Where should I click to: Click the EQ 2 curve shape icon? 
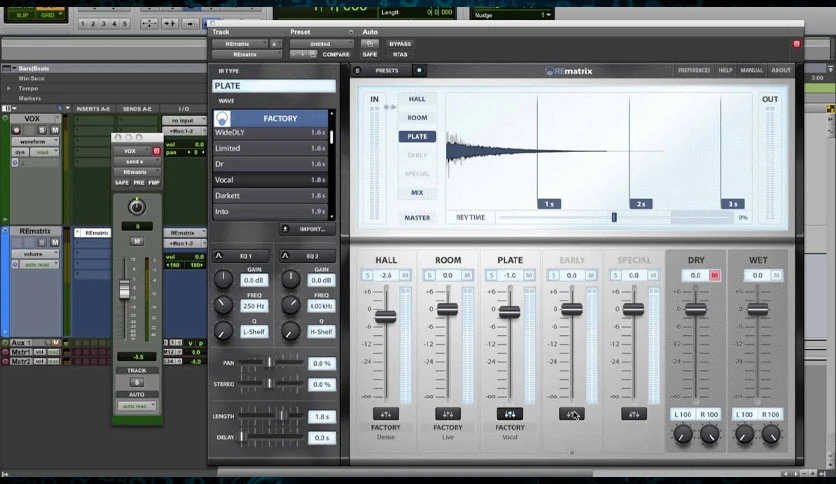pos(285,256)
